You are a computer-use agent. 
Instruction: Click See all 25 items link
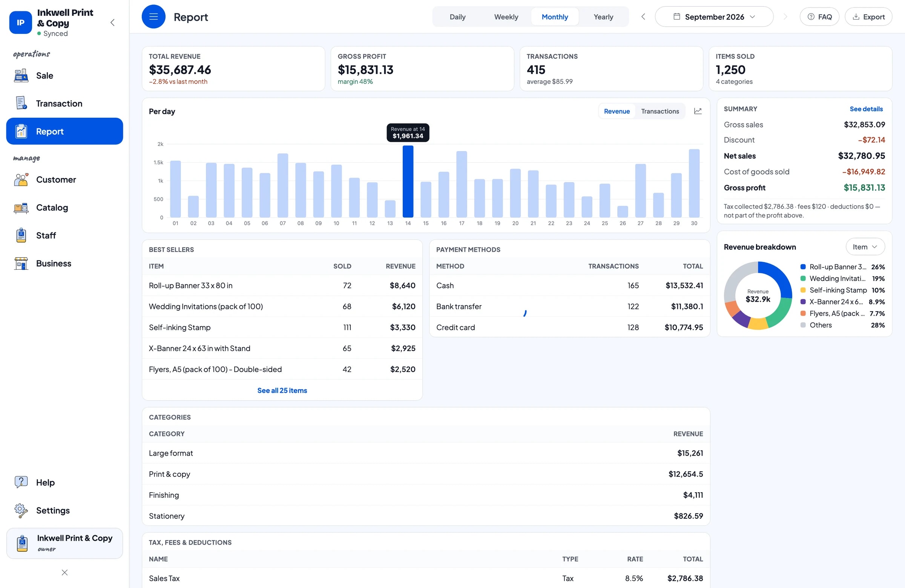[282, 390]
